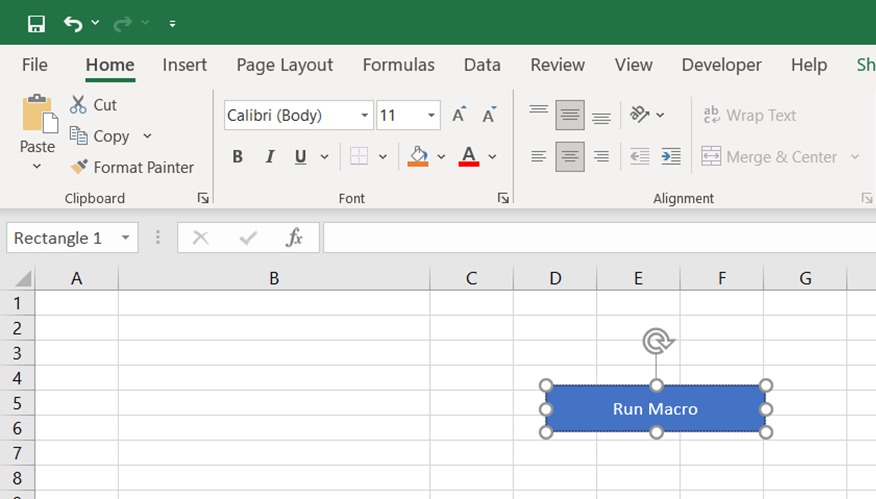This screenshot has height=499, width=876.
Task: Expand the borders dropdown arrow
Action: tap(383, 156)
